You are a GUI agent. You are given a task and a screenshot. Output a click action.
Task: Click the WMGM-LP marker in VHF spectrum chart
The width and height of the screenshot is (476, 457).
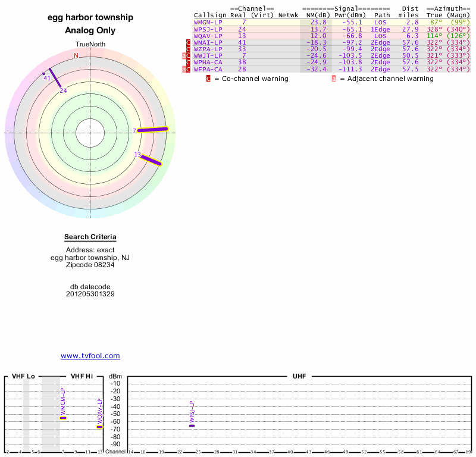point(63,418)
